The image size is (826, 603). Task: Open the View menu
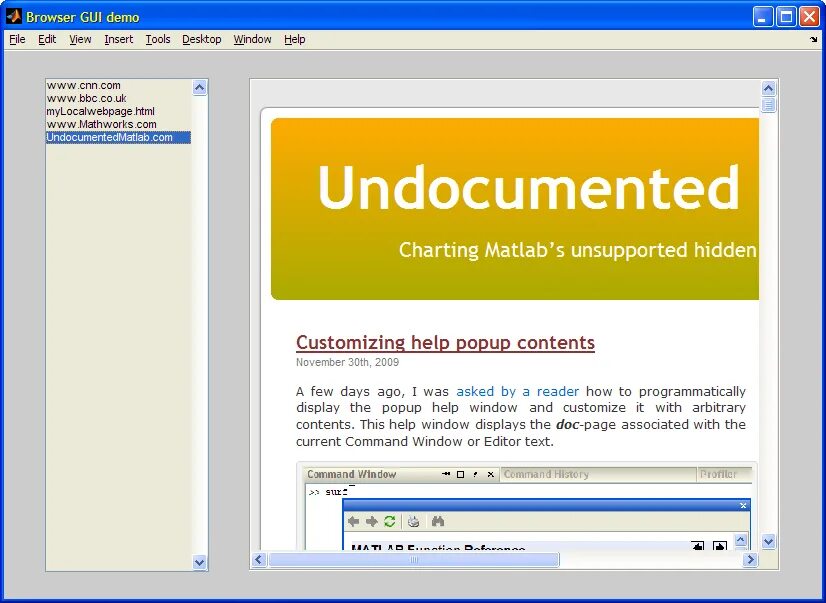[80, 39]
